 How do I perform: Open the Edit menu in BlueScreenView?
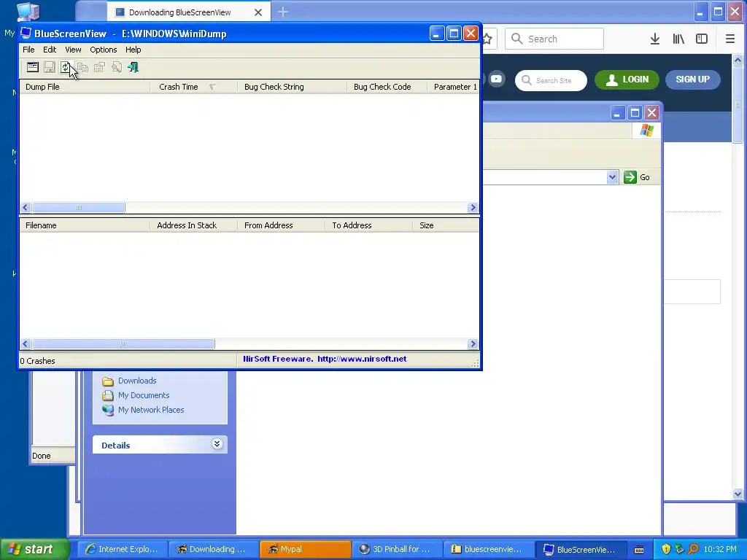click(50, 50)
